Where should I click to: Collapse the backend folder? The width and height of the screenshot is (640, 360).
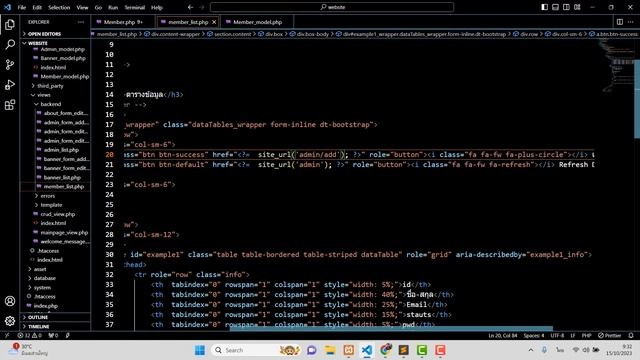[x=51, y=104]
